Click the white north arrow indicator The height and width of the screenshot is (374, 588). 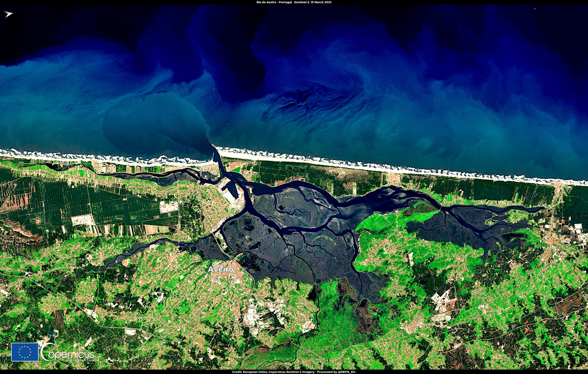pyautogui.click(x=8, y=14)
